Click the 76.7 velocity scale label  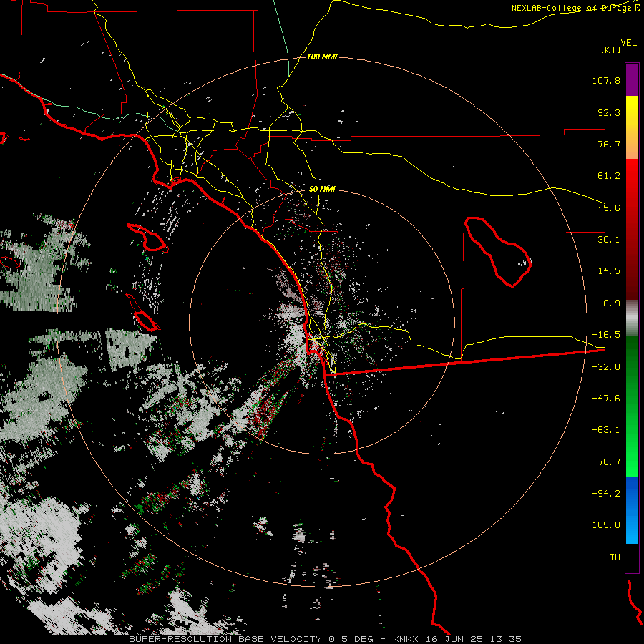pyautogui.click(x=609, y=144)
